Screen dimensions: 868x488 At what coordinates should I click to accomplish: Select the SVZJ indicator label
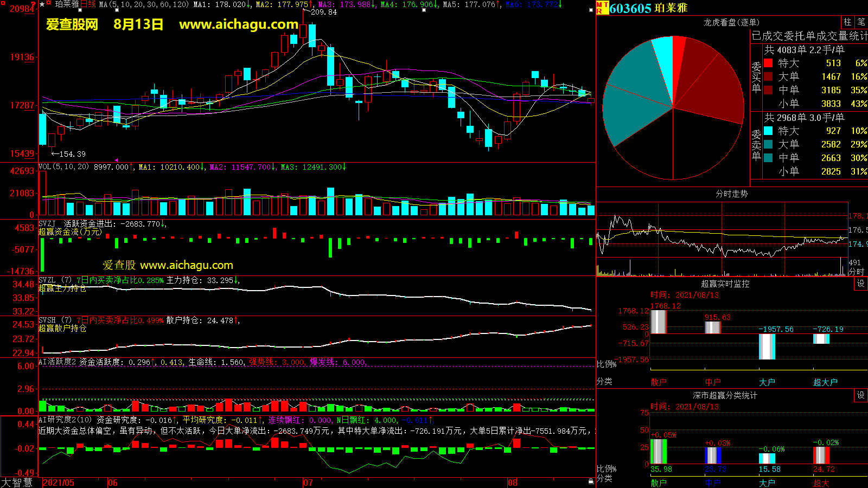[47, 223]
